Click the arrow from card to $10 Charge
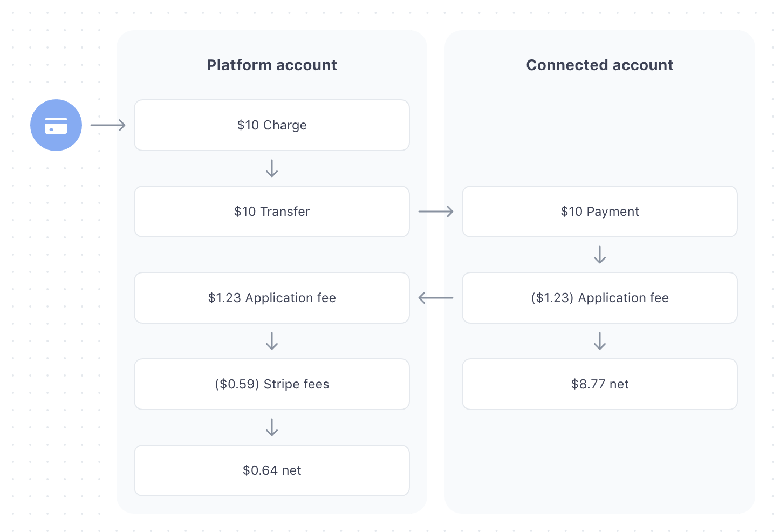The image size is (780, 532). [x=108, y=125]
